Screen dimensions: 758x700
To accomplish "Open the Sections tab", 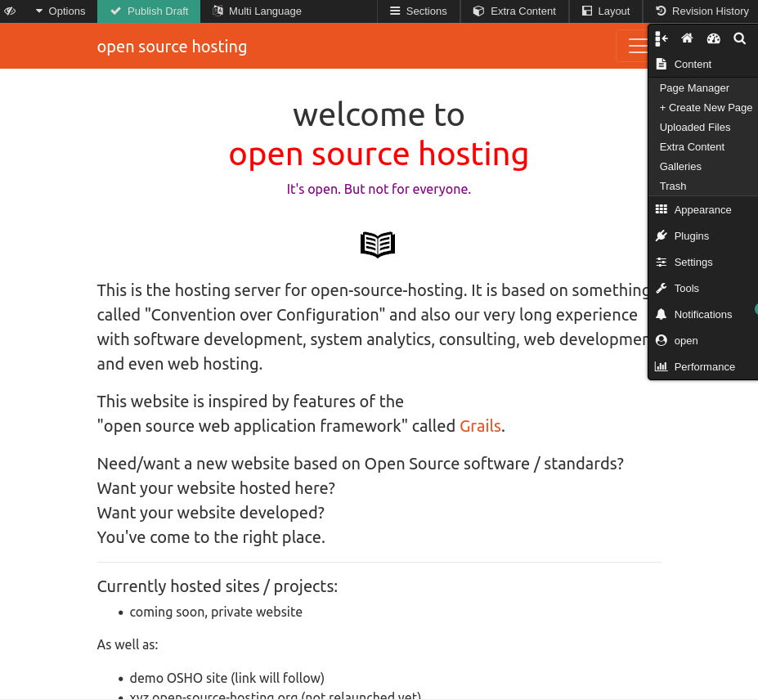I will pyautogui.click(x=418, y=11).
